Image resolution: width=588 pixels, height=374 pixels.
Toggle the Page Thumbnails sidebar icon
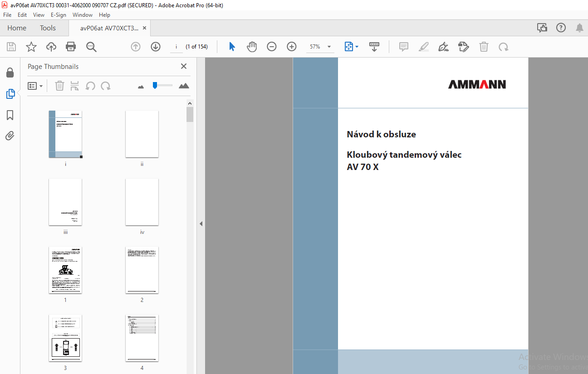pos(10,94)
